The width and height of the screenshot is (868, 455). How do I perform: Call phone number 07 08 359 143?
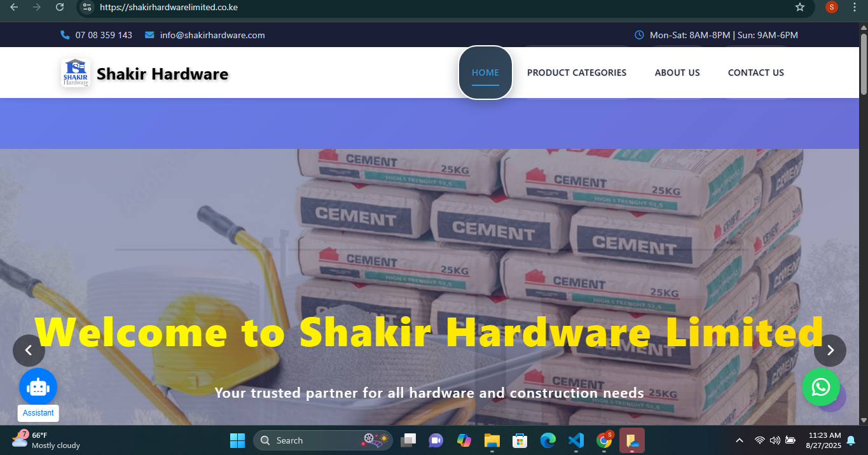click(104, 35)
